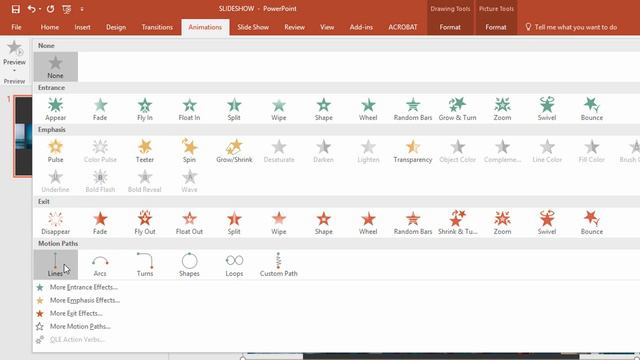Choose the Arcs motion path

[100, 265]
